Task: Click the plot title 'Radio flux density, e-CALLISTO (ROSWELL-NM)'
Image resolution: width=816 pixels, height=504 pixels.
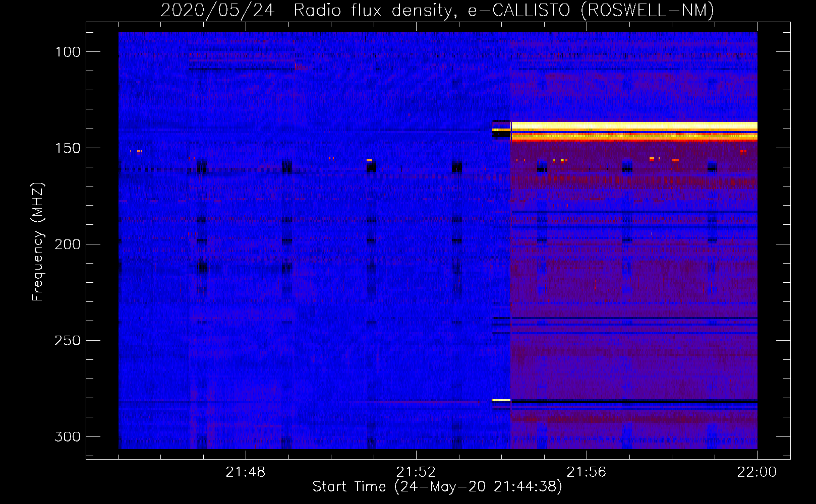Action: coord(503,10)
